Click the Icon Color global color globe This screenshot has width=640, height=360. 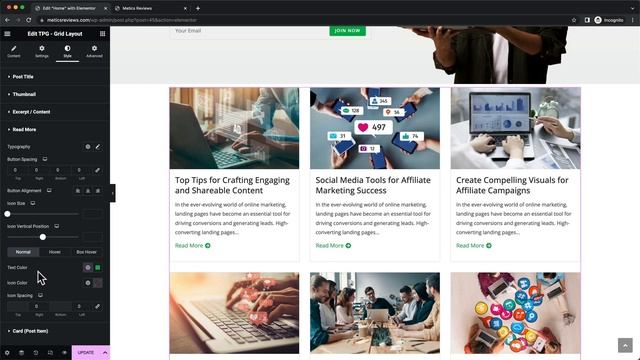(x=88, y=283)
